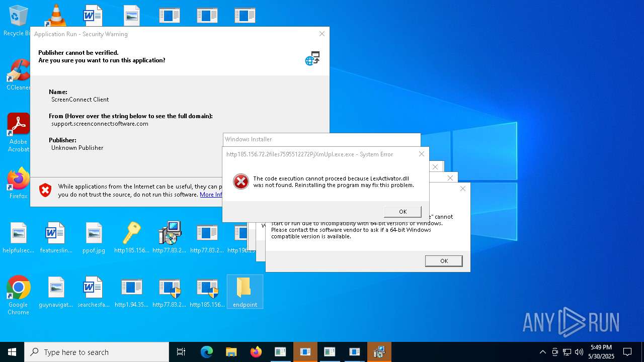This screenshot has width=644, height=362.
Task: Open File Explorer from the taskbar
Action: (231, 352)
